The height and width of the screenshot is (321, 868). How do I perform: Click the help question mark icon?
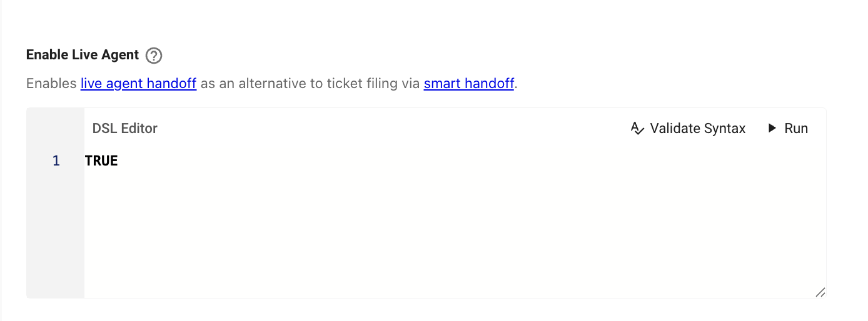[154, 56]
